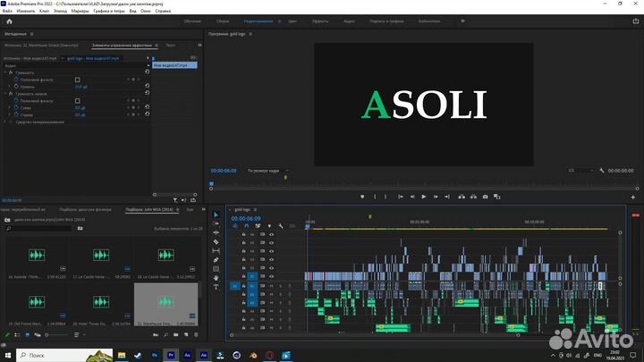Enable the Bypass checkbox under Volume effect
The width and height of the screenshot is (644, 362).
point(78,80)
